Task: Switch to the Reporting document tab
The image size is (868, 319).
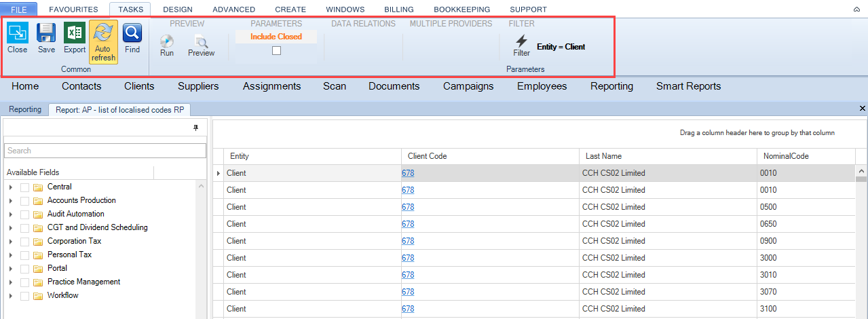Action: (25, 109)
